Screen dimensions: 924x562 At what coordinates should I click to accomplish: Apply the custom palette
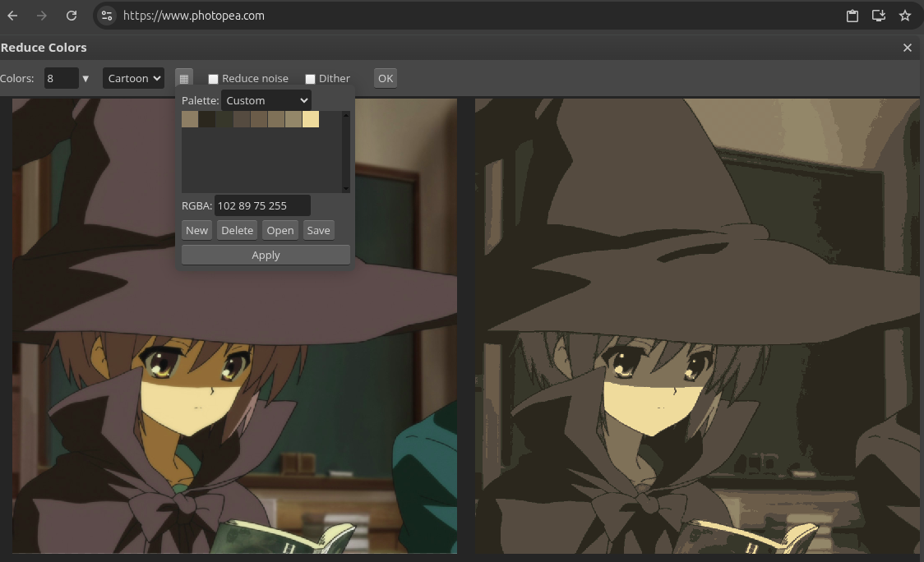tap(266, 255)
